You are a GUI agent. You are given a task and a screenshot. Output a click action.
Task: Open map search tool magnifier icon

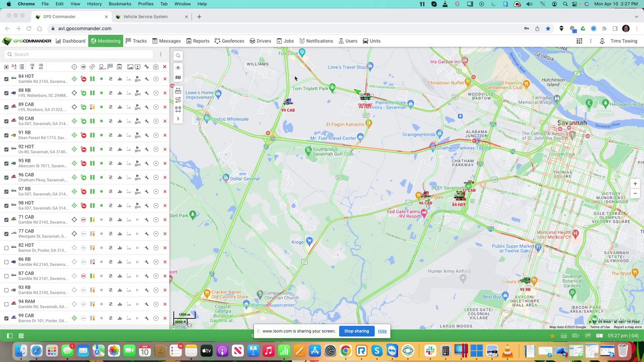(x=178, y=56)
